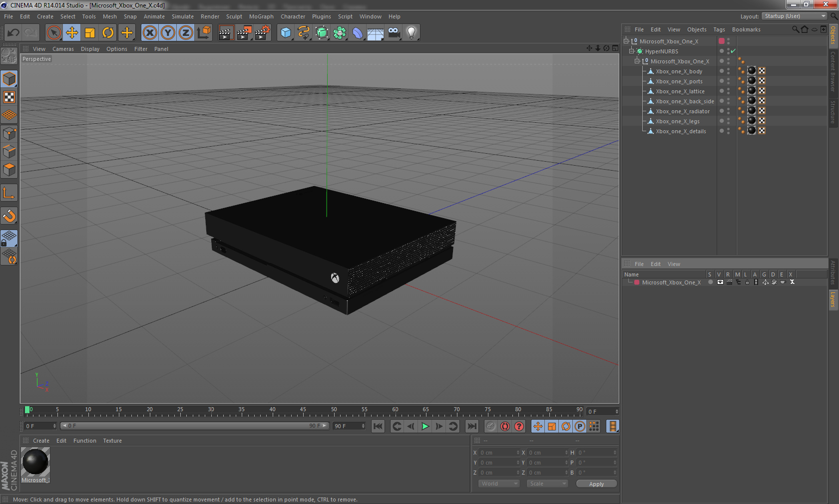Screen dimensions: 839x504
Task: Click the Record Active Objects button
Action: (491, 426)
